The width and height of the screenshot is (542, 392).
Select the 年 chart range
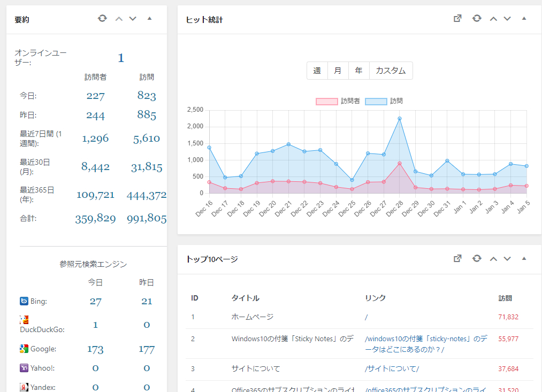(359, 71)
